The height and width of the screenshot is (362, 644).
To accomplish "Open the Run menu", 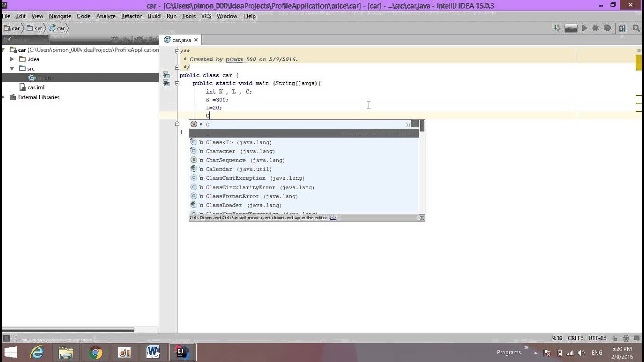I will (x=172, y=16).
